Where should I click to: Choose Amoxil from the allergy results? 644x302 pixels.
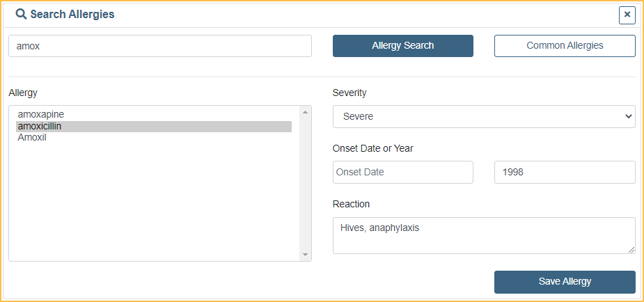pyautogui.click(x=32, y=138)
